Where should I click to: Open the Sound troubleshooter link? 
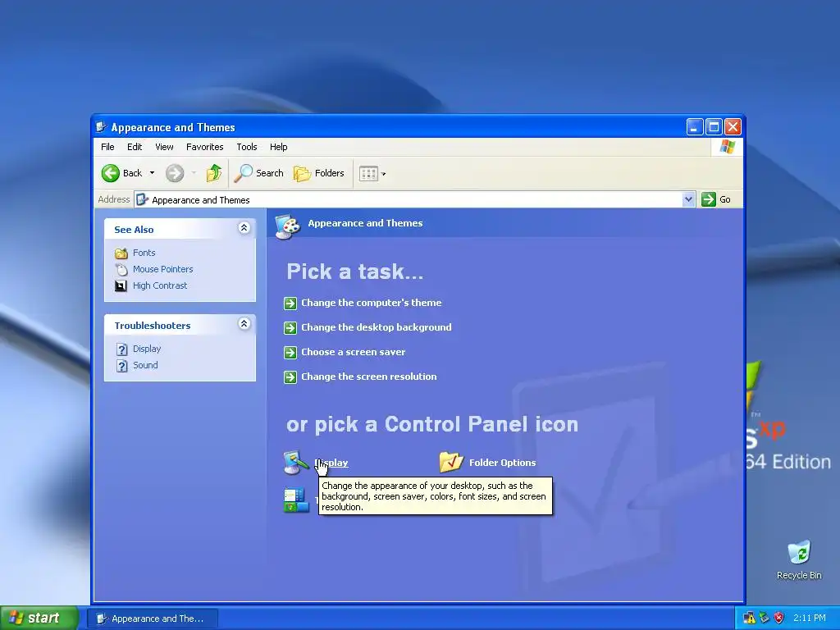tap(145, 365)
